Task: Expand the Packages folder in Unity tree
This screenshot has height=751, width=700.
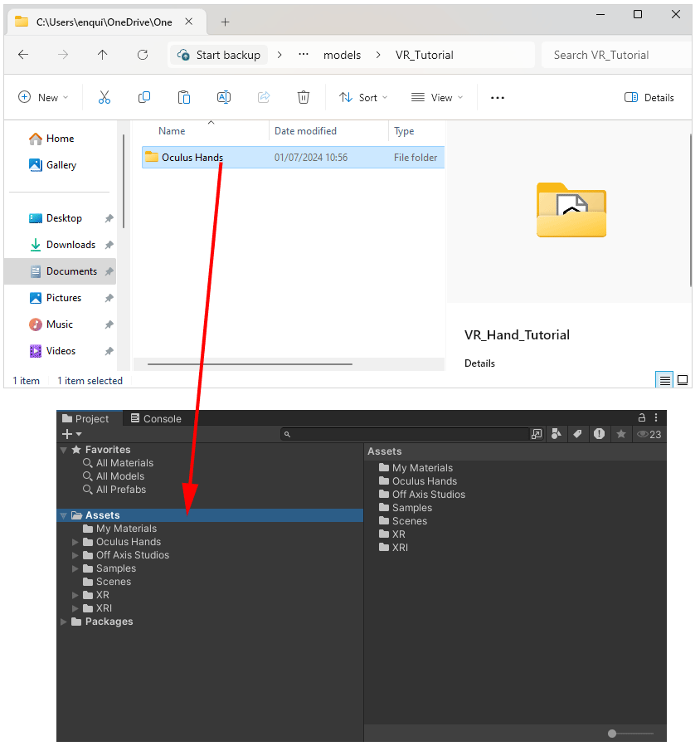Action: (65, 622)
